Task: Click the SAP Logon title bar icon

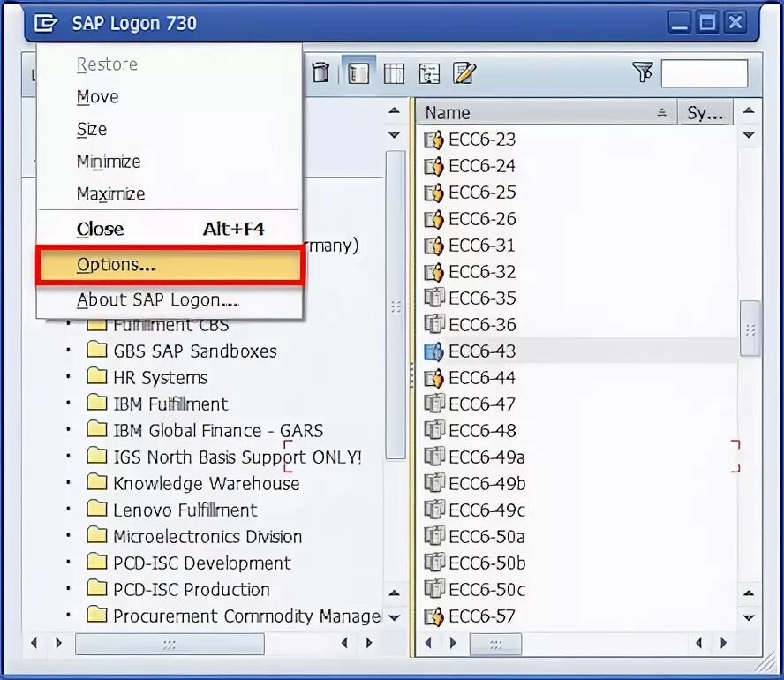Action: (x=46, y=23)
